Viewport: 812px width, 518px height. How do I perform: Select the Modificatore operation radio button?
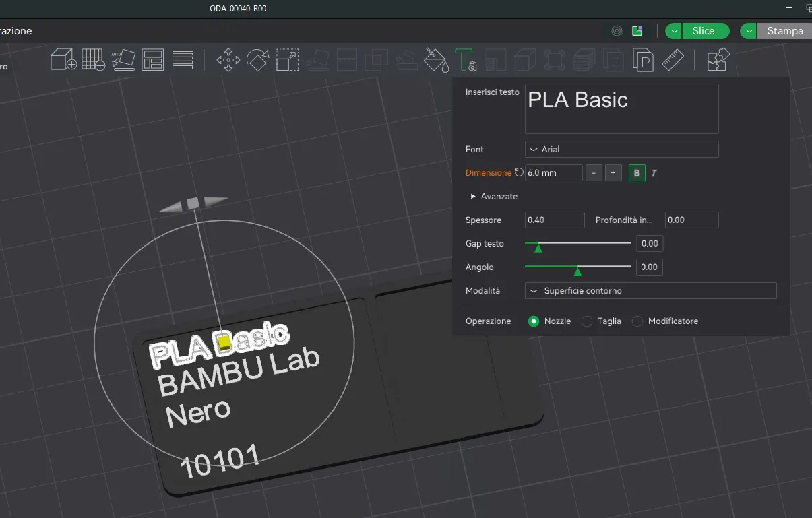coord(637,321)
